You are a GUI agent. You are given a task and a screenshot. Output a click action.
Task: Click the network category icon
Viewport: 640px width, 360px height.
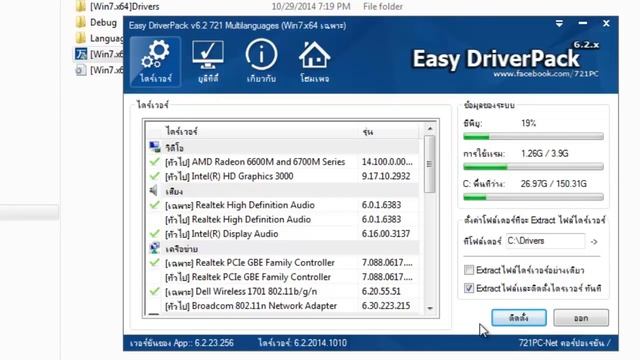point(154,248)
